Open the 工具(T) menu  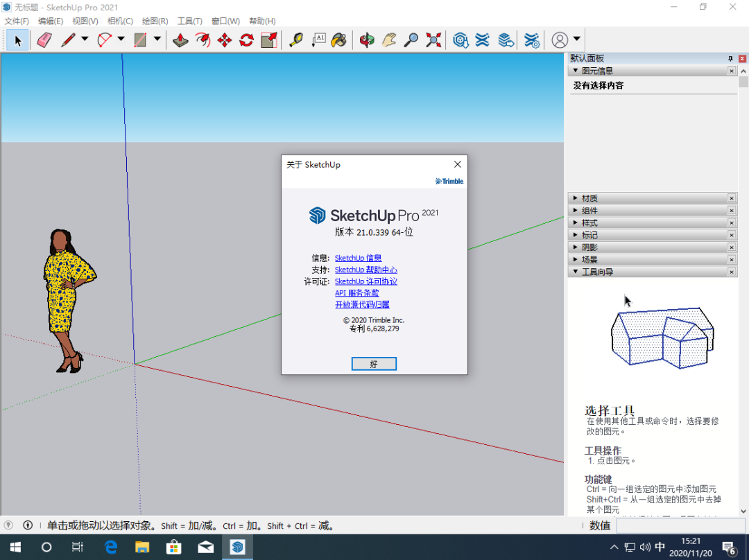(189, 21)
